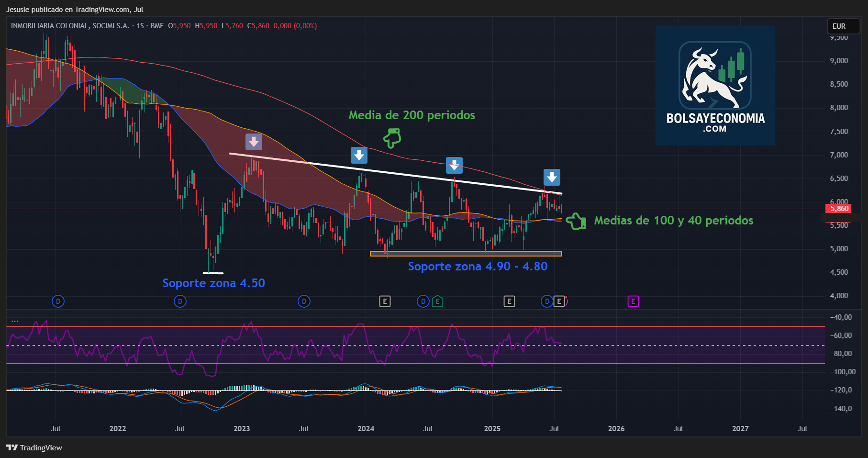
Task: Click the dividend D marker near Jul 2025
Action: (x=547, y=301)
